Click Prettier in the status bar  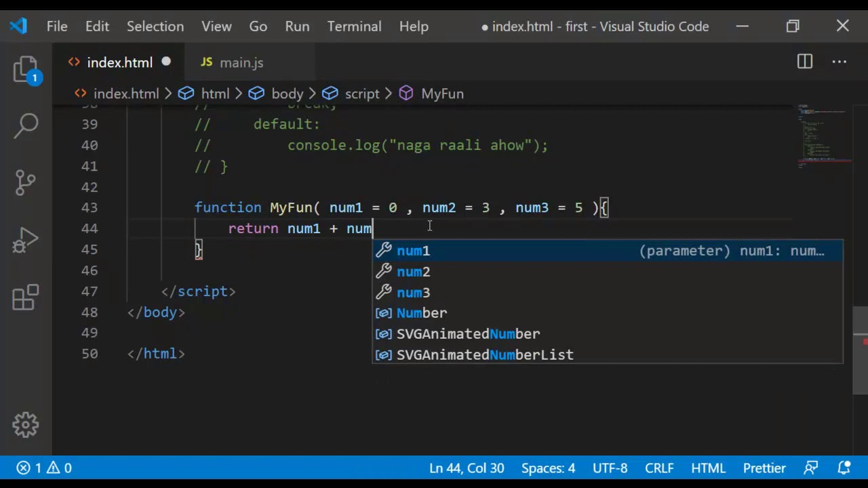click(764, 468)
